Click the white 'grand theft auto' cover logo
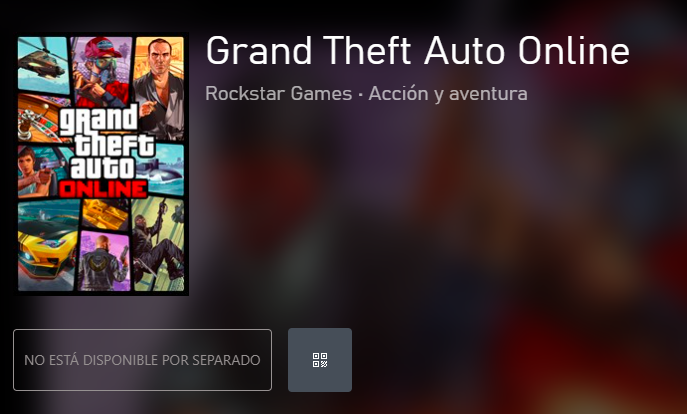The image size is (687, 414). (107, 142)
